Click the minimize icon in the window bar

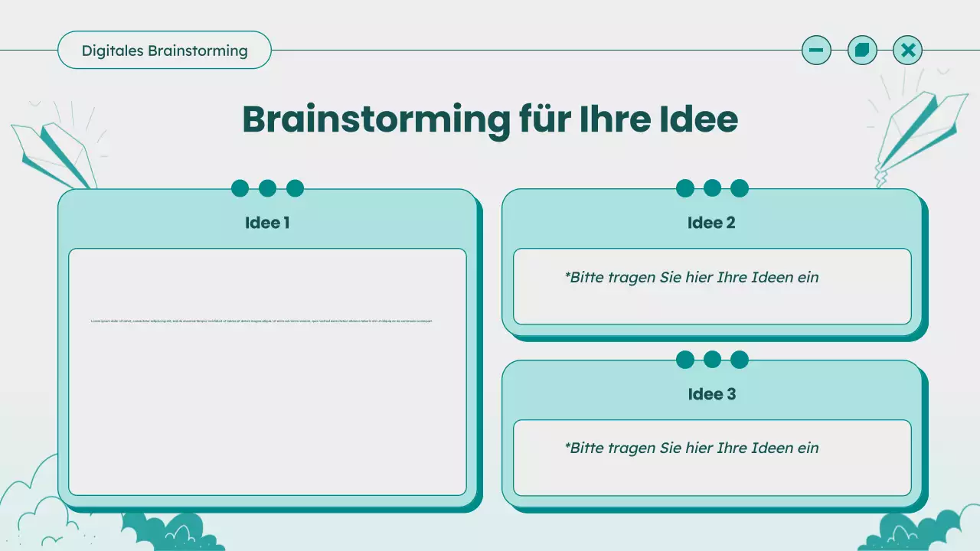pos(816,50)
